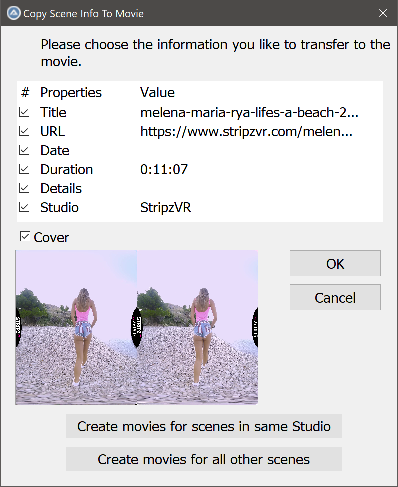
Task: Select the cover image thumbnail
Action: tap(137, 327)
